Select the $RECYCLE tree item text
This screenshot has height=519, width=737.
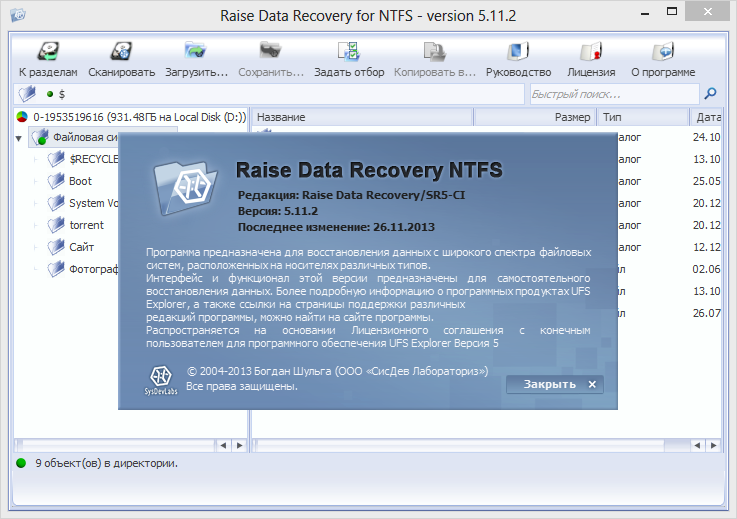click(94, 159)
